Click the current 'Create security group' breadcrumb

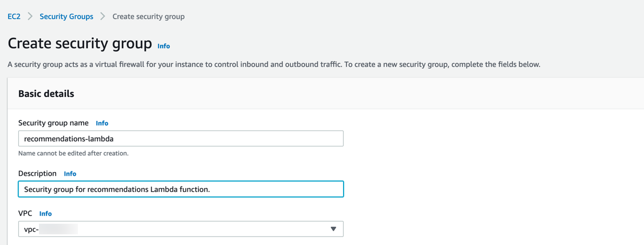pyautogui.click(x=148, y=17)
